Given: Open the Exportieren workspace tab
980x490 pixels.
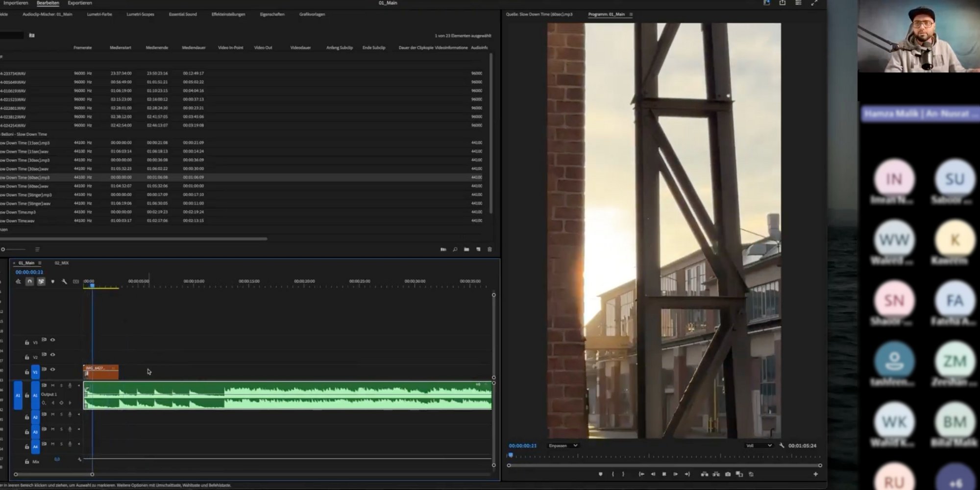Looking at the screenshot, I should pos(80,3).
